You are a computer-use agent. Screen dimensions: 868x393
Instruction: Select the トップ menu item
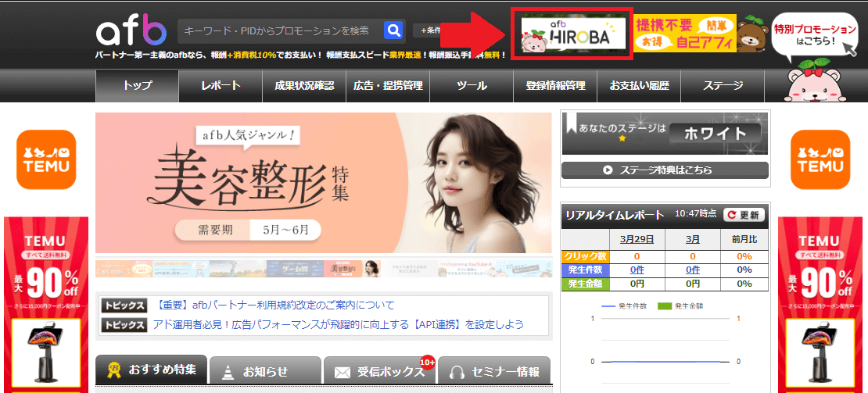pyautogui.click(x=138, y=86)
